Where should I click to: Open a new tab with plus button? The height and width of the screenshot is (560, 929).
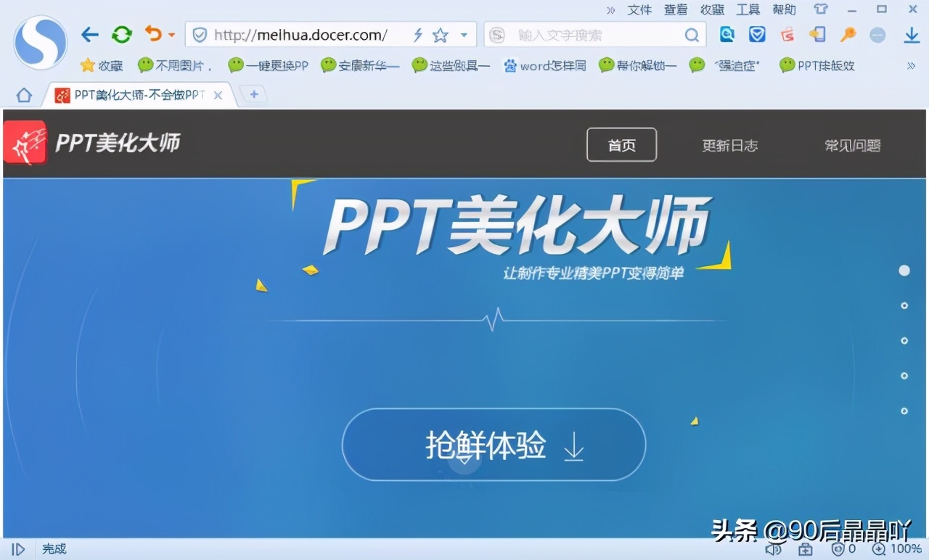point(253,94)
